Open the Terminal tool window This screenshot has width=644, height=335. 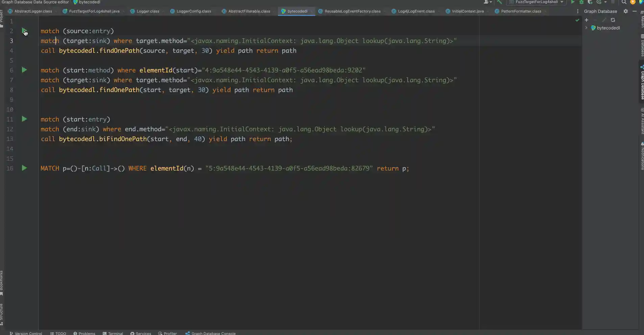tap(113, 333)
